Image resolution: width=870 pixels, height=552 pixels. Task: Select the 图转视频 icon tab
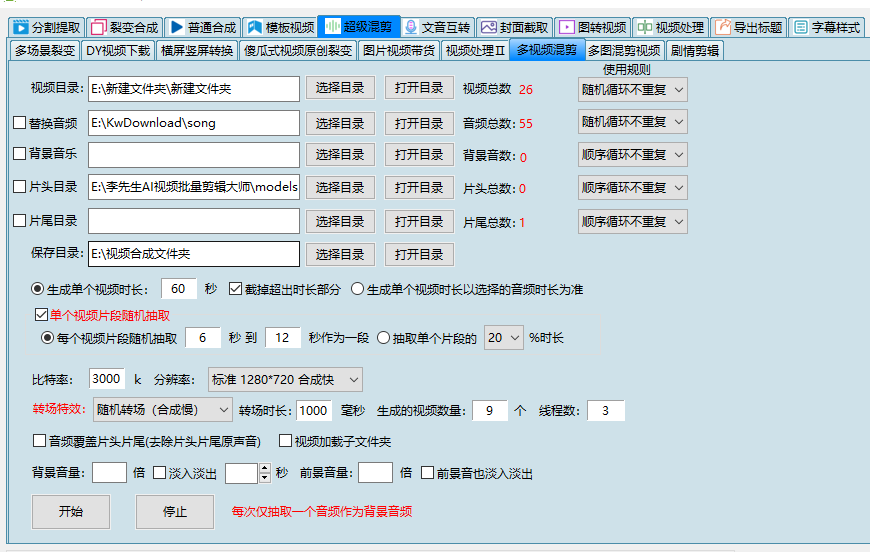(567, 27)
